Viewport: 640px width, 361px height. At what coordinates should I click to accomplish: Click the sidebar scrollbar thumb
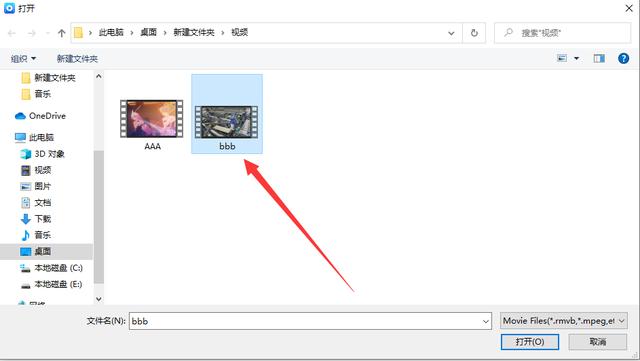click(x=98, y=217)
